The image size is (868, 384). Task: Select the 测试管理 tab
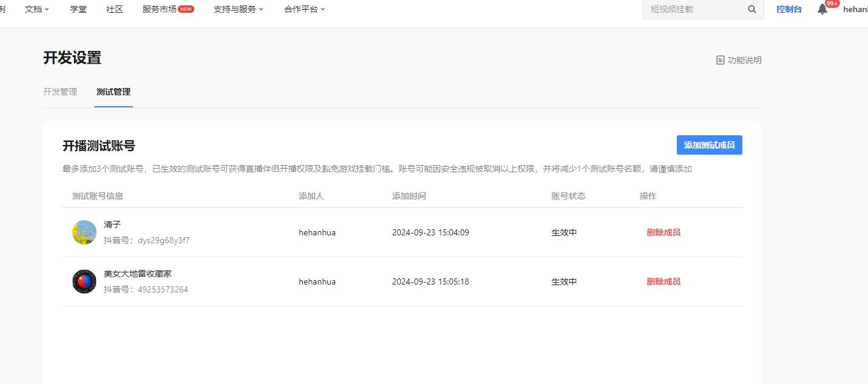pos(114,92)
